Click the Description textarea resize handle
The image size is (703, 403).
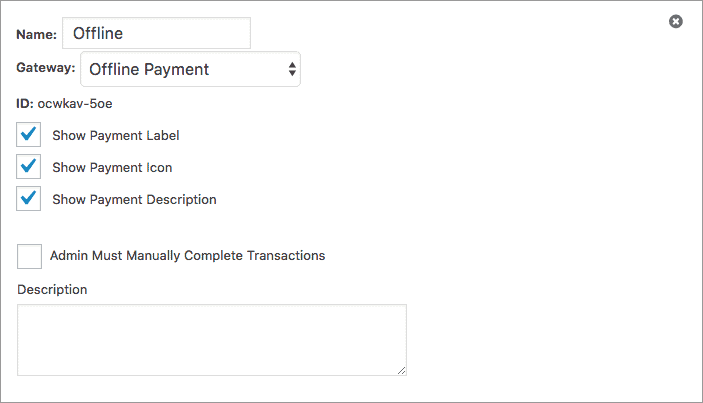[x=402, y=370]
